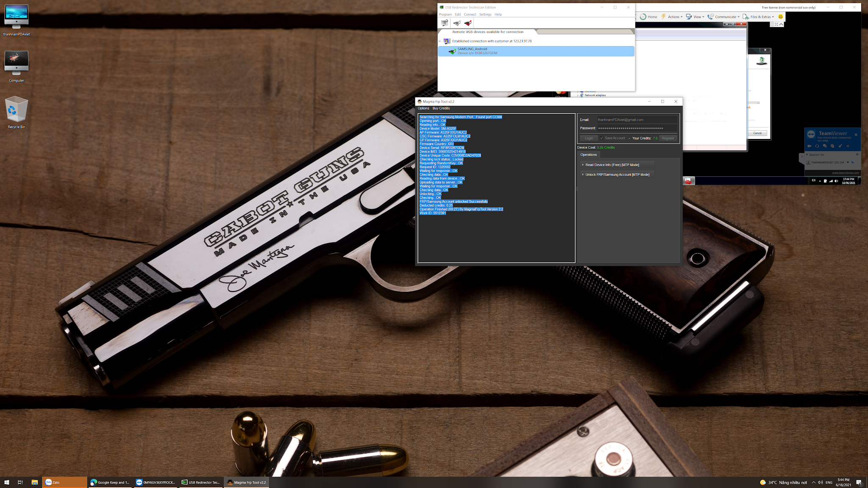Open TeamViewer Actions dropdown

(x=673, y=17)
